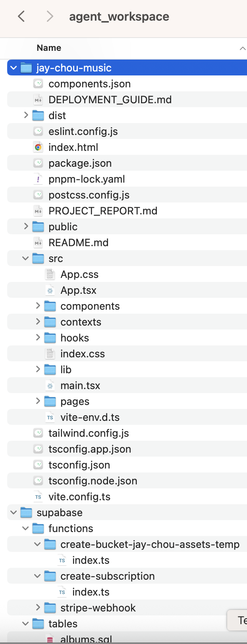This screenshot has height=644, width=247.
Task: Go forward with the right arrow button
Action: click(50, 16)
